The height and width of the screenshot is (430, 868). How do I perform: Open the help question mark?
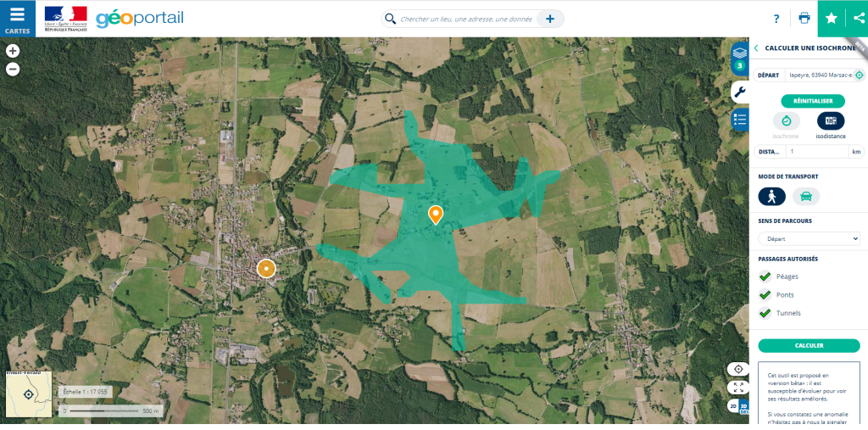pyautogui.click(x=776, y=19)
